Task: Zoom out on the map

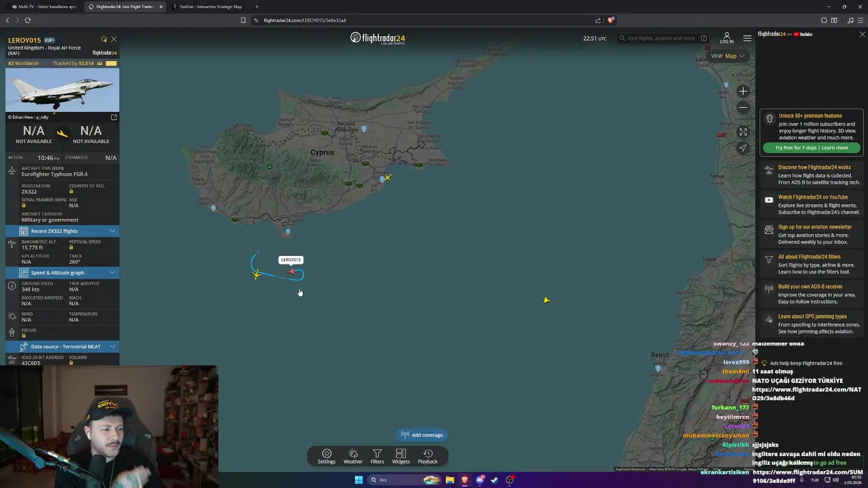Action: click(743, 107)
